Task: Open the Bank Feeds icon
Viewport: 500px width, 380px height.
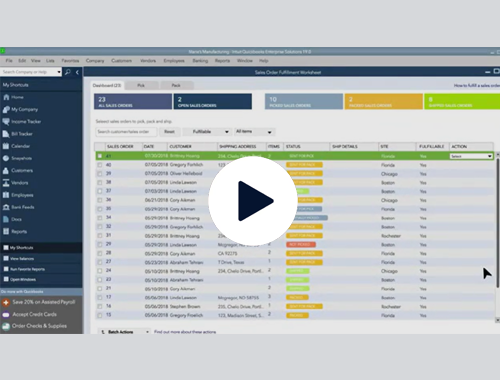Action: pyautogui.click(x=6, y=207)
